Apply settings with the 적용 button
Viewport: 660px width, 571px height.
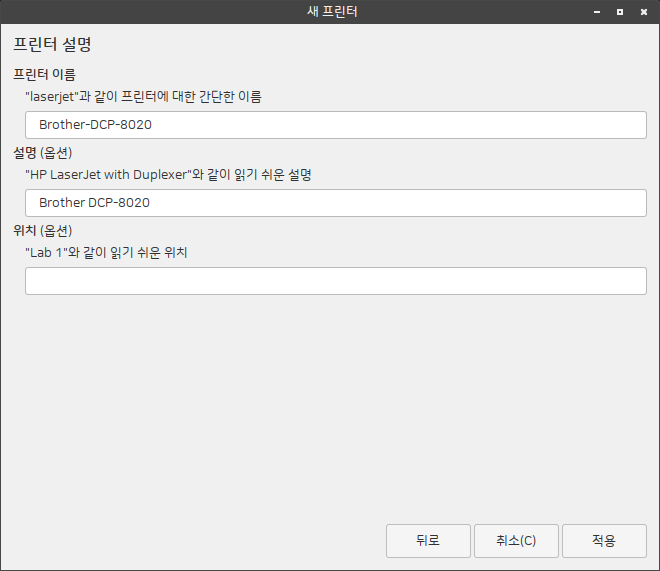pos(604,541)
